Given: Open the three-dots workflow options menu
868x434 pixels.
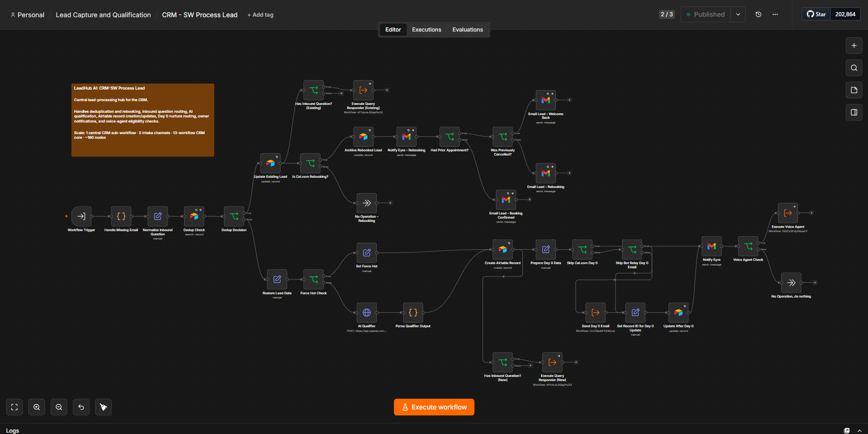Looking at the screenshot, I should tap(775, 14).
